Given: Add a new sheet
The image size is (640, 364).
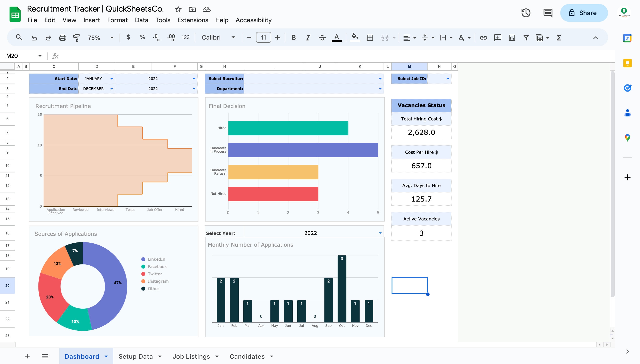Looking at the screenshot, I should click(27, 356).
